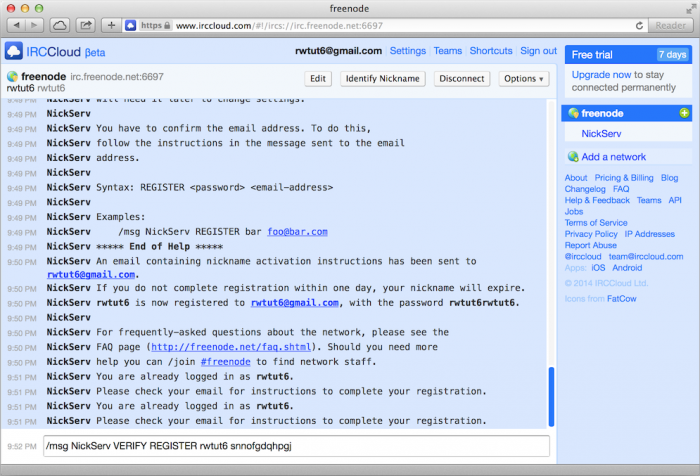Viewport: 700px width, 476px height.
Task: Click the Safari address bar URL
Action: (279, 25)
